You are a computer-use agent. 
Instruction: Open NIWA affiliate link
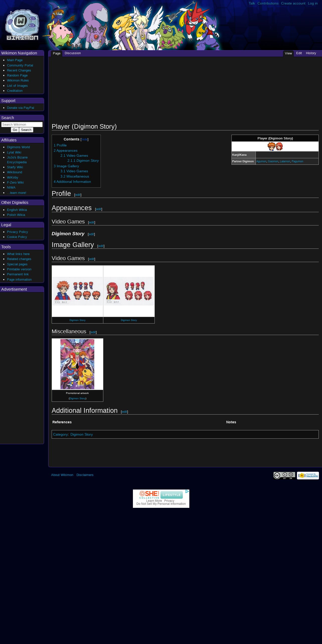(x=11, y=188)
